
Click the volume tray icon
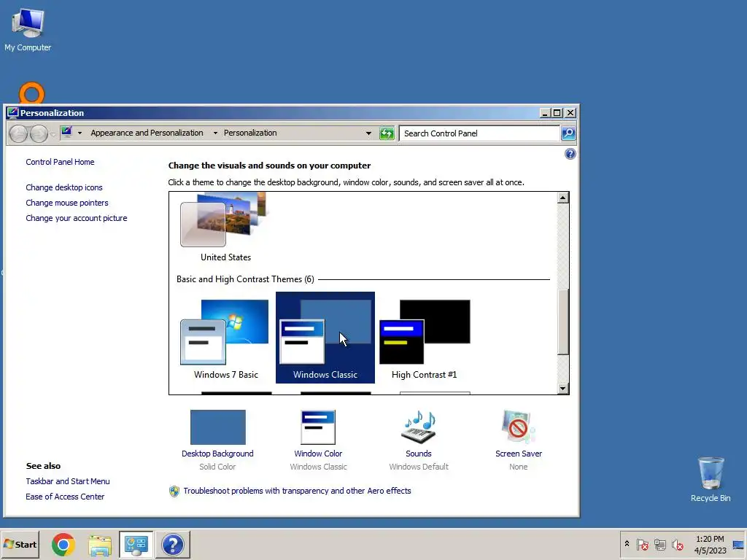[677, 544]
